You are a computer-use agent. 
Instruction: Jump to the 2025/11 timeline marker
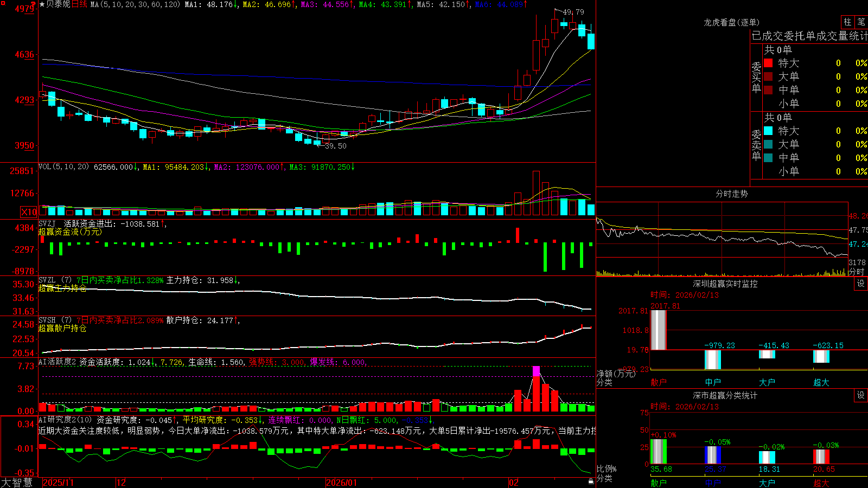click(58, 483)
